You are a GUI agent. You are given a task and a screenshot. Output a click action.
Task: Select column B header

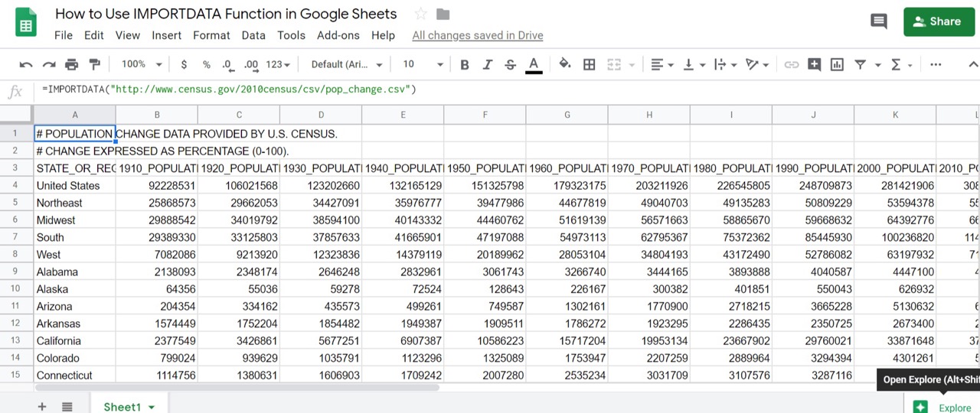[x=156, y=115]
